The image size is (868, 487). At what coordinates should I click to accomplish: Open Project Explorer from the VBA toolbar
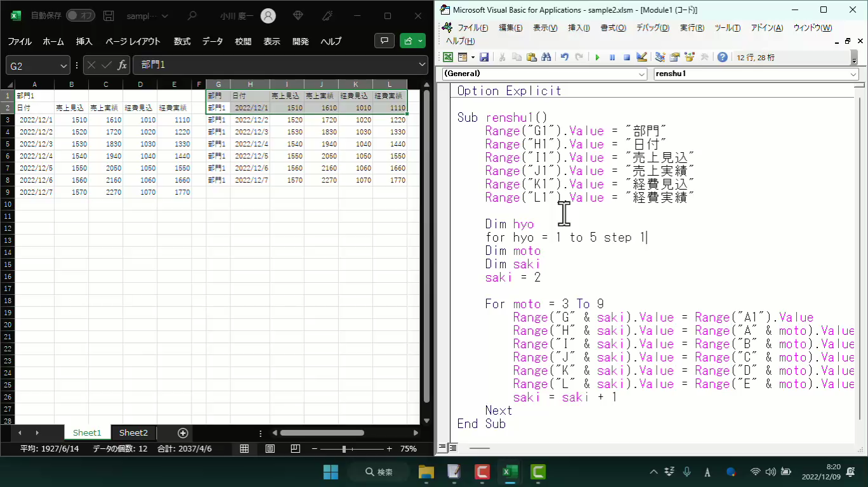(x=660, y=57)
